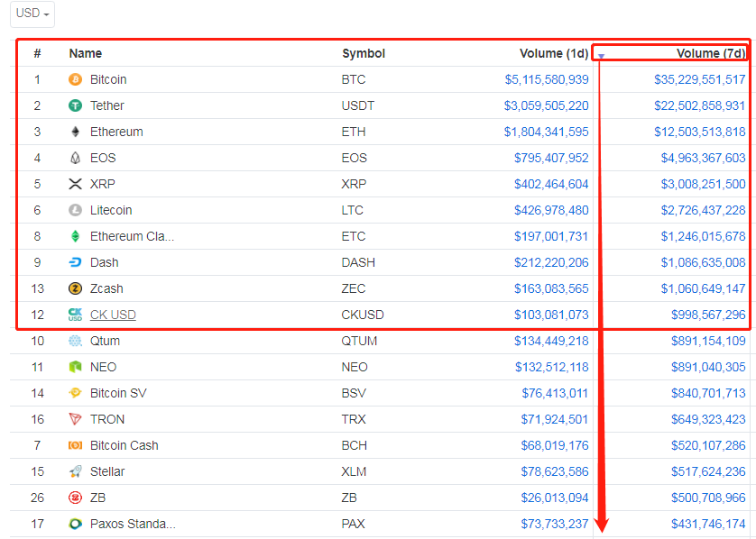Viewport: 756px width, 539px height.
Task: Open Litecoin 1d volume $426,978,480
Action: (551, 211)
